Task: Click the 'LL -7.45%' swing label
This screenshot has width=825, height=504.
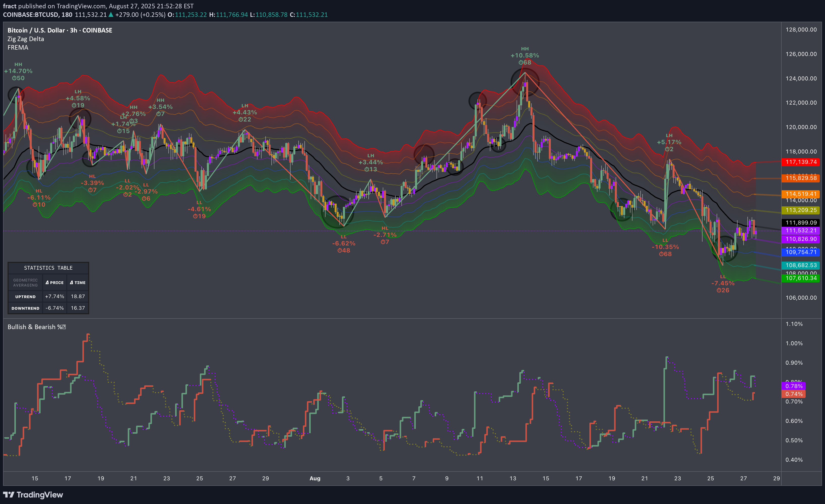Action: click(x=723, y=283)
